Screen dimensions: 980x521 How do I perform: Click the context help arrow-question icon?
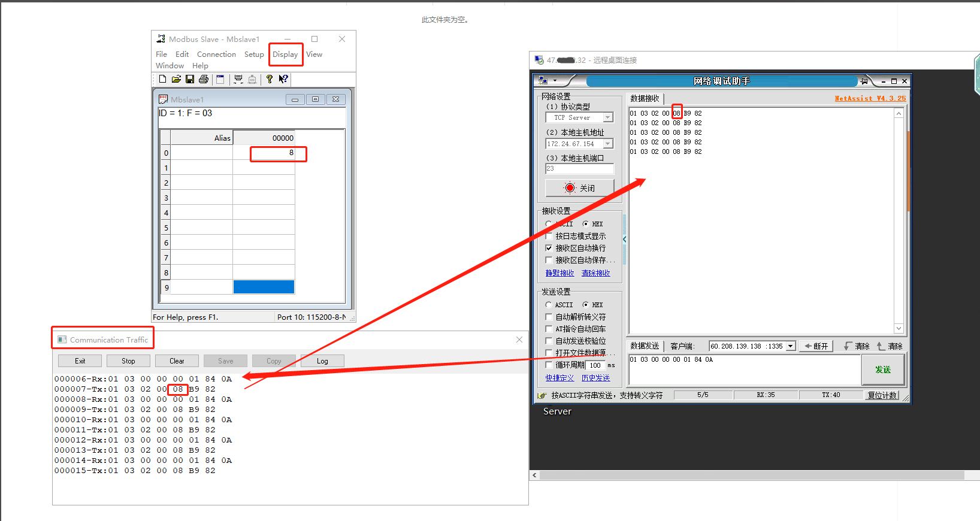[283, 79]
